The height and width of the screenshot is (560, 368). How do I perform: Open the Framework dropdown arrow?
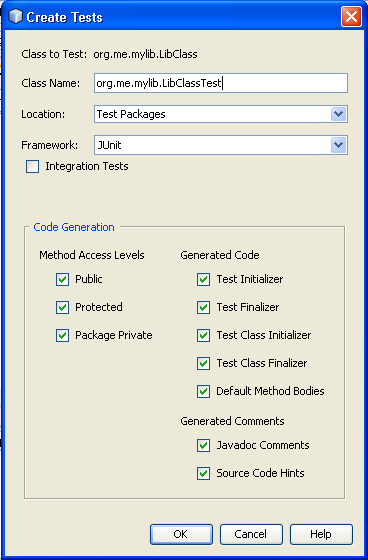click(338, 145)
